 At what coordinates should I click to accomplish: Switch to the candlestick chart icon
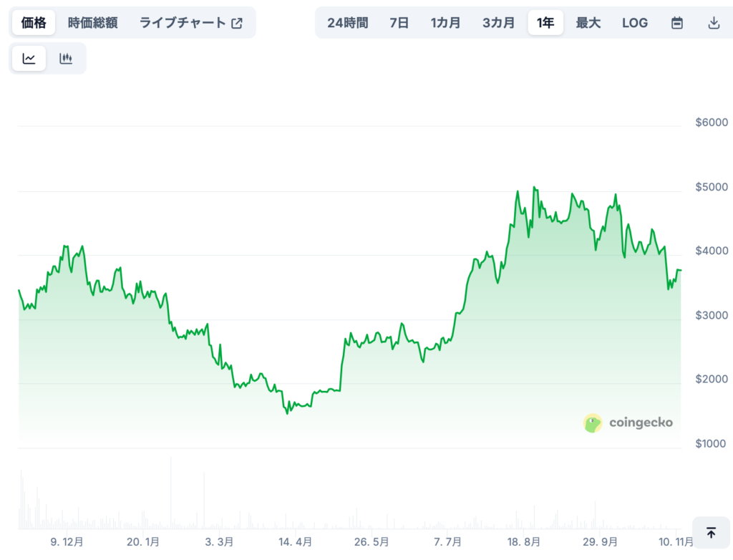pyautogui.click(x=66, y=58)
